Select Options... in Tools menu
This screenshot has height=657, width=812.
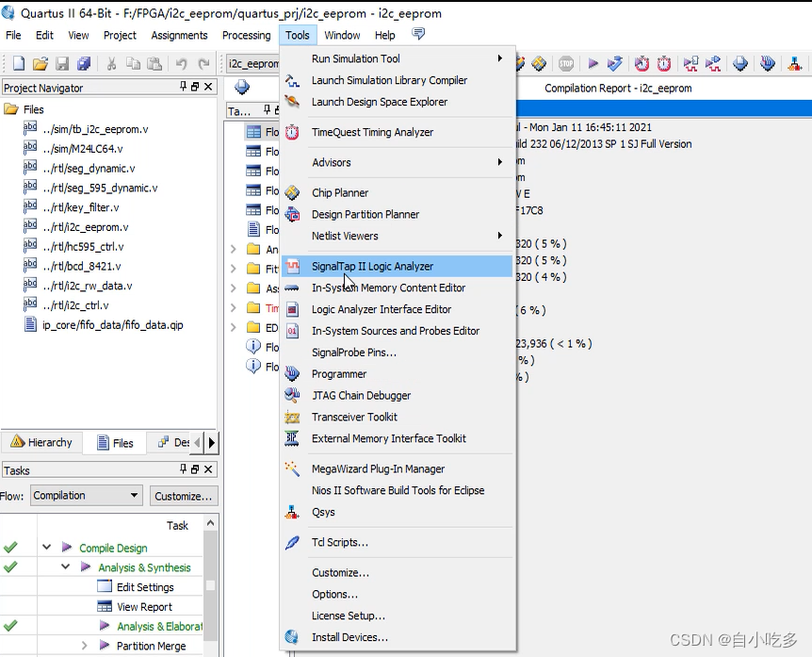tap(398, 594)
